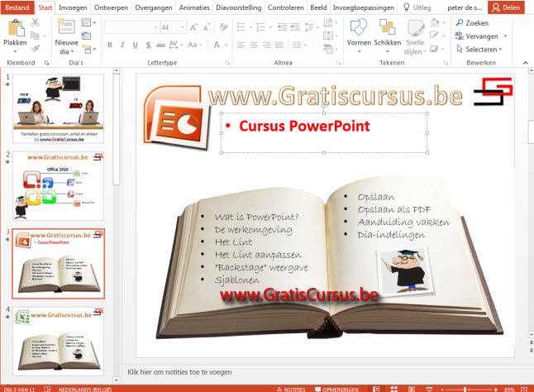The image size is (534, 392).
Task: Click the Delen share button
Action: (506, 7)
